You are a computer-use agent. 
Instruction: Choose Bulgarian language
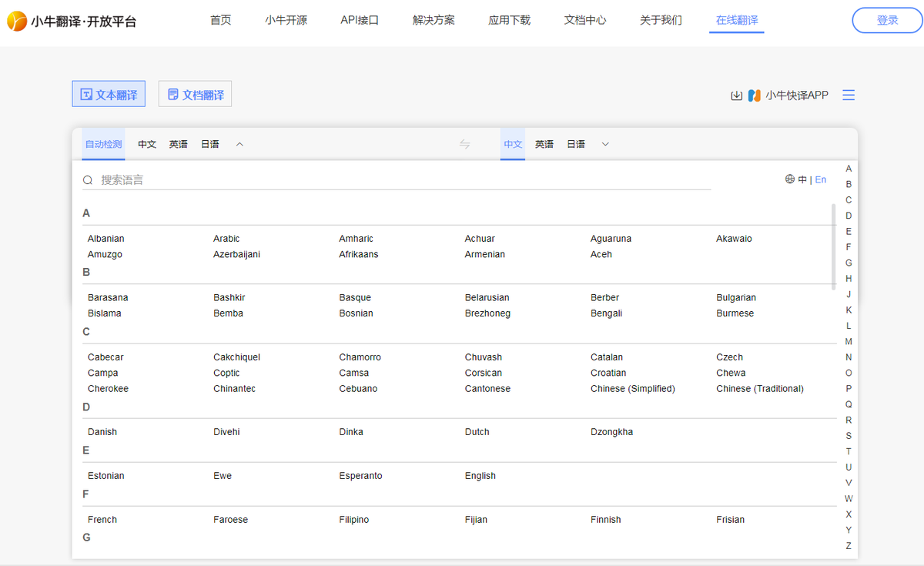pos(736,297)
